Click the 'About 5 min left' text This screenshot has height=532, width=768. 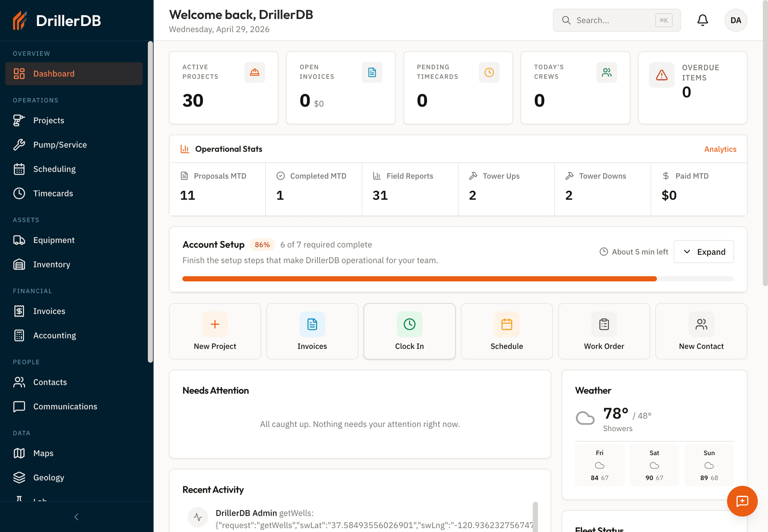click(x=640, y=252)
